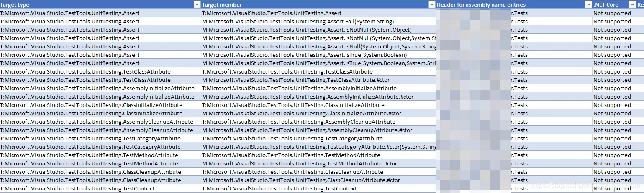Open the Target type column filter dropdown
Image resolution: width=644 pixels, height=193 pixels.
pos(197,5)
